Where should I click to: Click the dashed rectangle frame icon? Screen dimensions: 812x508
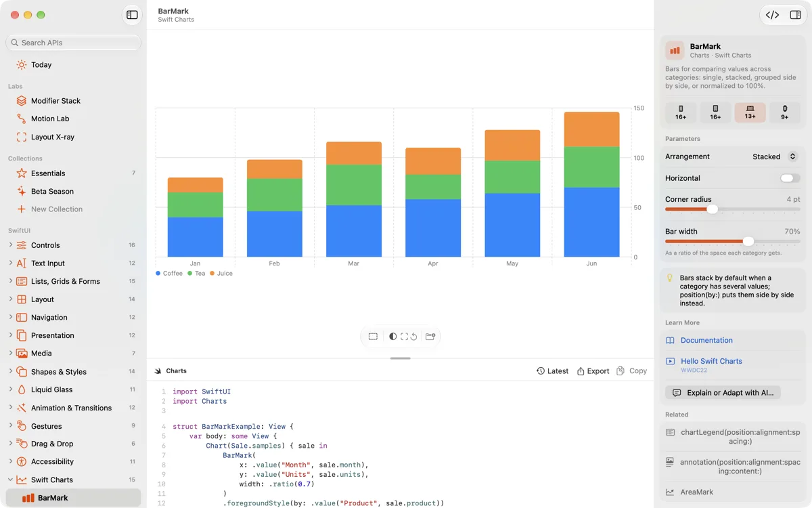coord(373,337)
